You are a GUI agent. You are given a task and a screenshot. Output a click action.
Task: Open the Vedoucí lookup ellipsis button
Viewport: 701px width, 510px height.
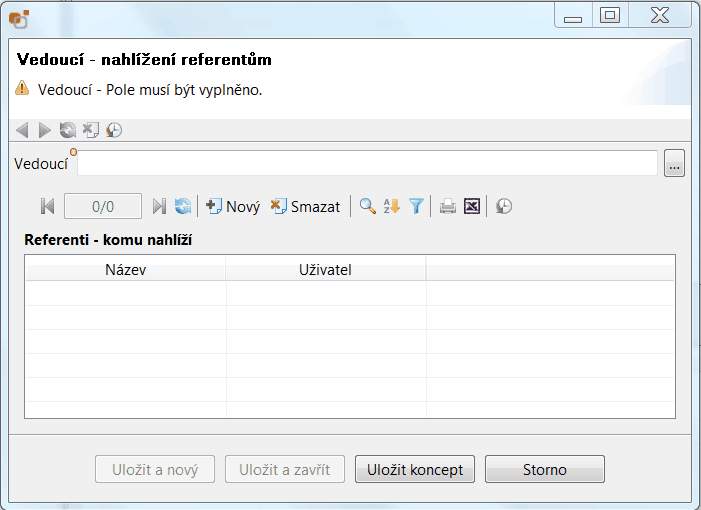click(674, 165)
